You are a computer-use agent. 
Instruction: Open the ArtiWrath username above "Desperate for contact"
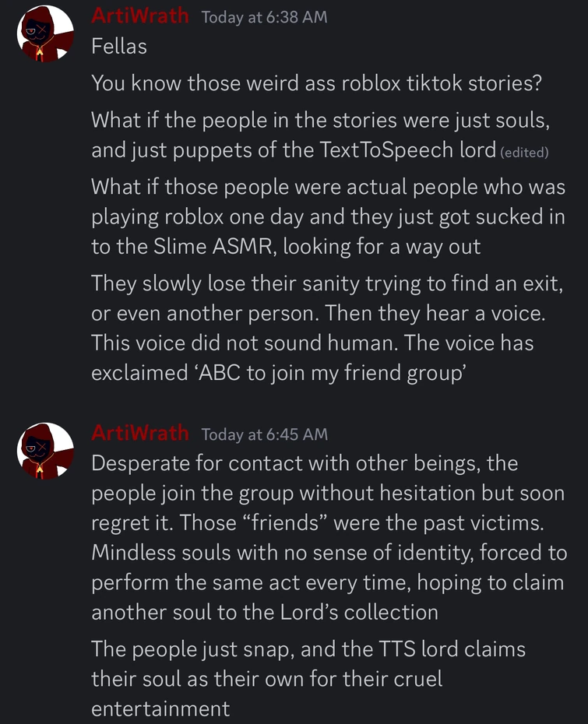coord(140,433)
